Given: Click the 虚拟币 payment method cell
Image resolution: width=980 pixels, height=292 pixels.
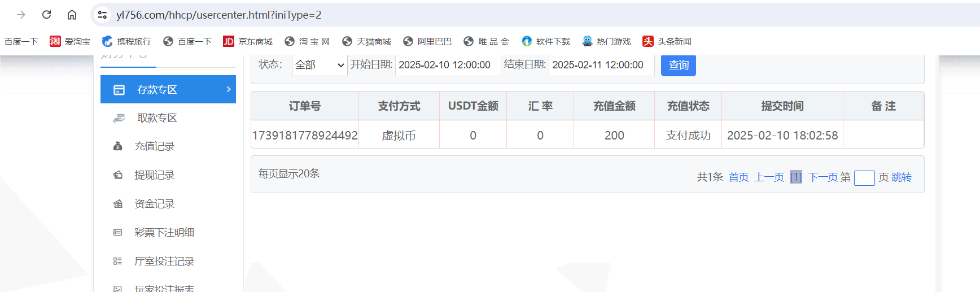Looking at the screenshot, I should [399, 136].
